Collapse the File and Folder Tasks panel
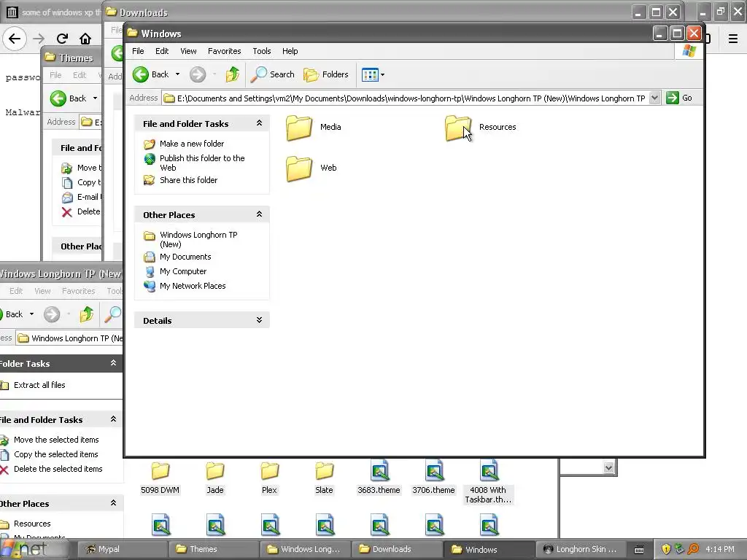 click(x=259, y=123)
